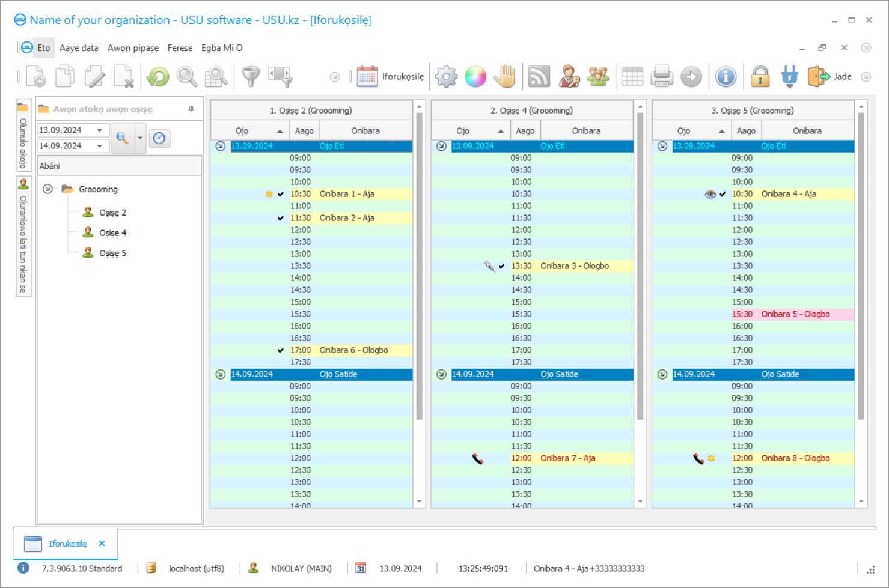Click the users group toolbar icon
The height and width of the screenshot is (588, 889).
pyautogui.click(x=598, y=77)
